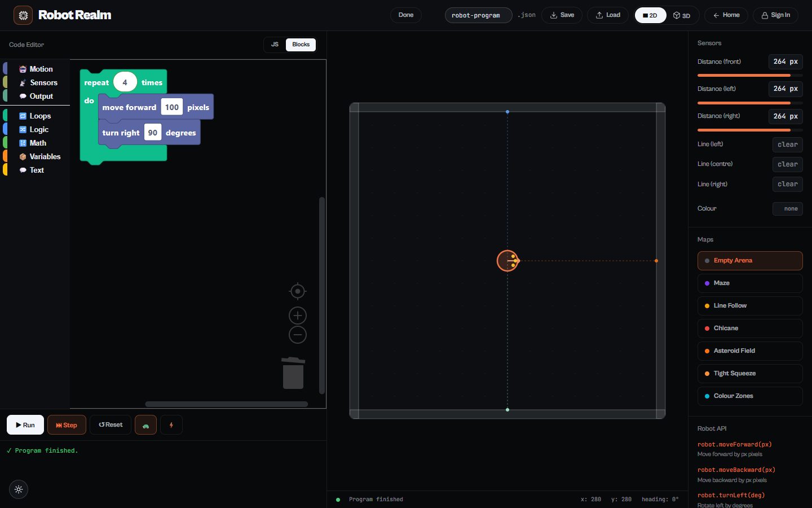This screenshot has height=508, width=812.
Task: Select the Tight Squeeze map
Action: [x=750, y=374]
